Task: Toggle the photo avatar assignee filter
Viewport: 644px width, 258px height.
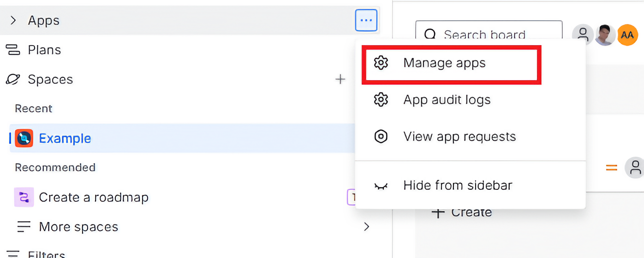Action: coord(605,35)
